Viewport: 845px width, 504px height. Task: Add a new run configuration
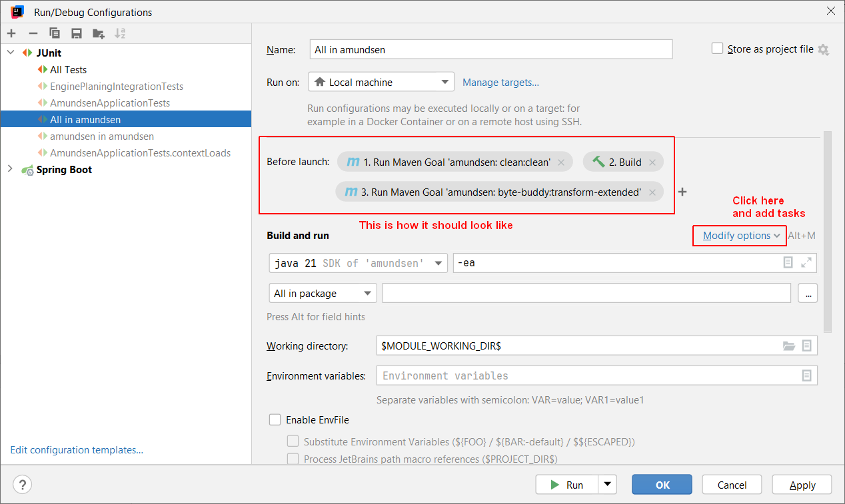(11, 33)
